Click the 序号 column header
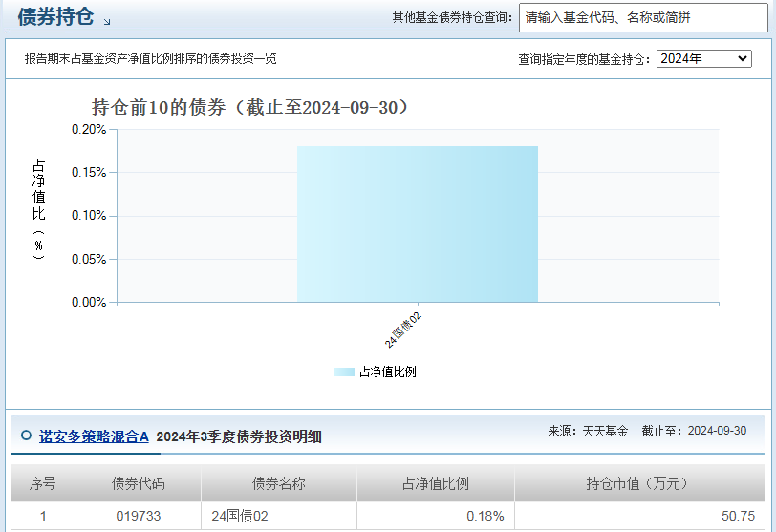The height and width of the screenshot is (532, 776). (43, 483)
